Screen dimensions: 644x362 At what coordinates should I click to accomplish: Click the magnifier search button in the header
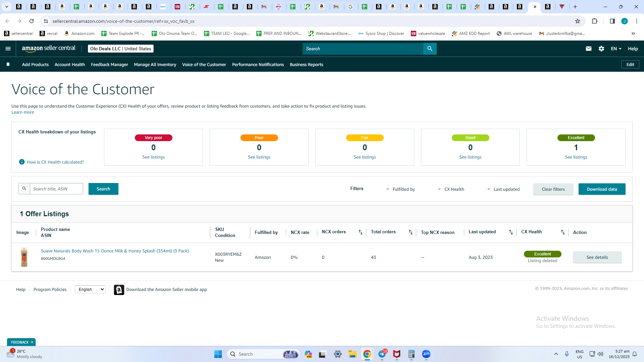[x=430, y=49]
